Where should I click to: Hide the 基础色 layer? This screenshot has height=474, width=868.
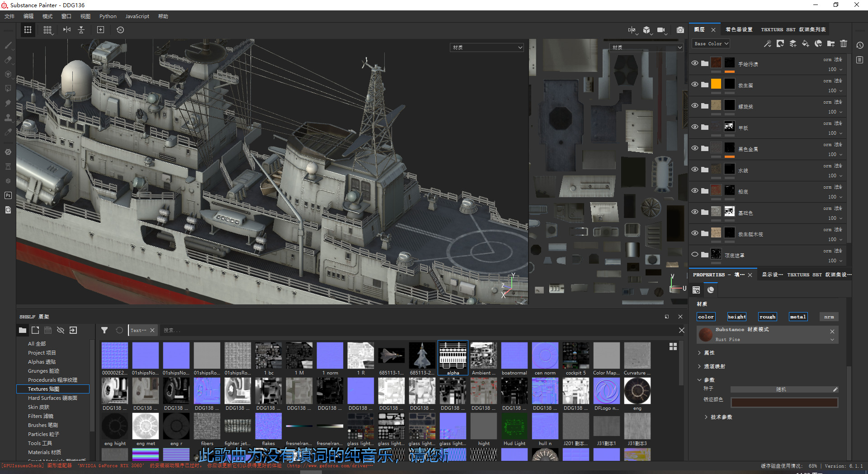click(695, 212)
